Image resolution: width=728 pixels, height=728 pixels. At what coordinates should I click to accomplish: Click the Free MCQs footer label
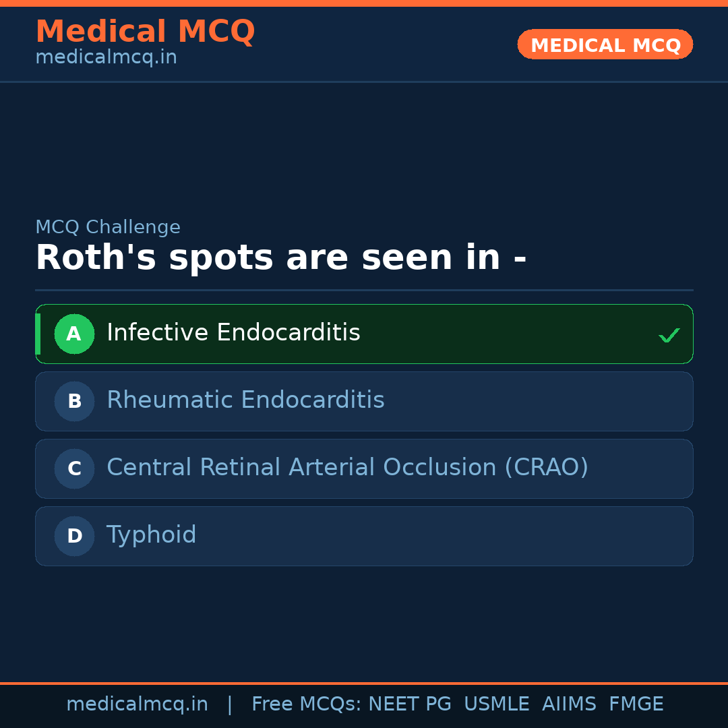tap(306, 704)
